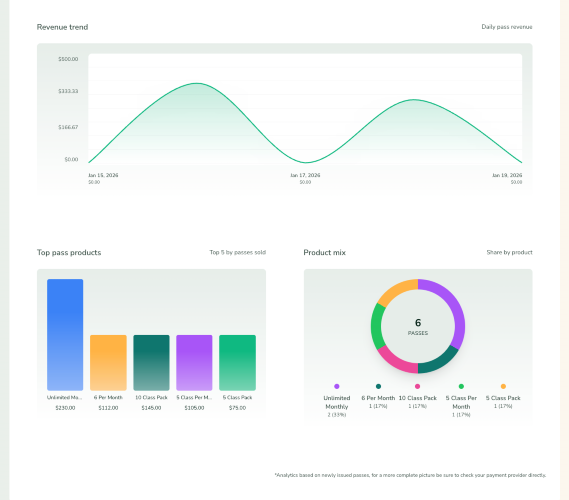Viewport: 569px width, 500px height.
Task: Click the pink donut chart segment
Action: point(396,361)
